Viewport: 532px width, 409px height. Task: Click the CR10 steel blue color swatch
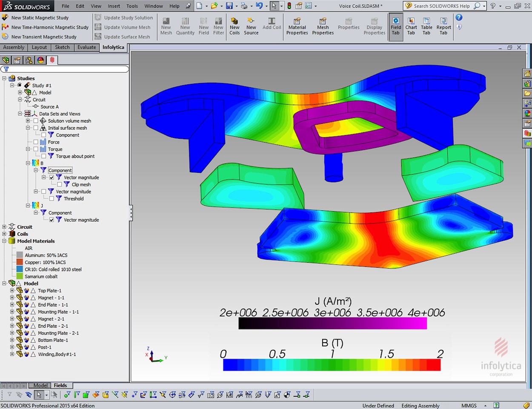[20, 269]
